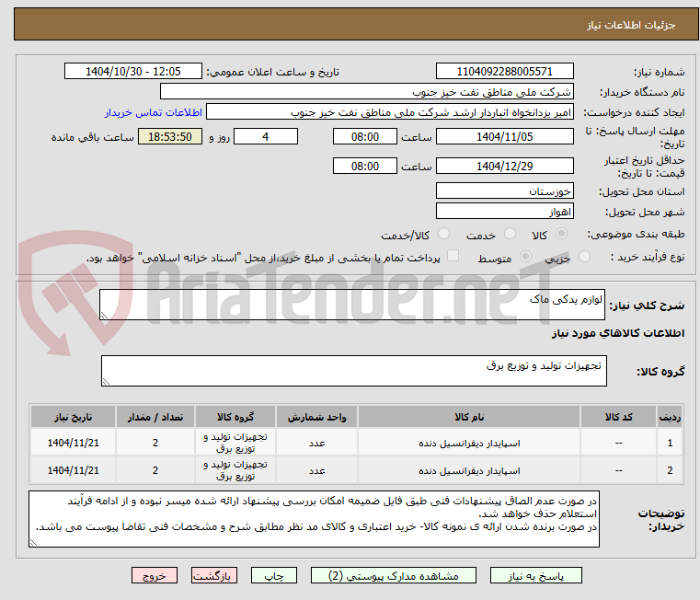Click the quantity cell in row 1
This screenshot has height=600, width=700.
(x=155, y=443)
